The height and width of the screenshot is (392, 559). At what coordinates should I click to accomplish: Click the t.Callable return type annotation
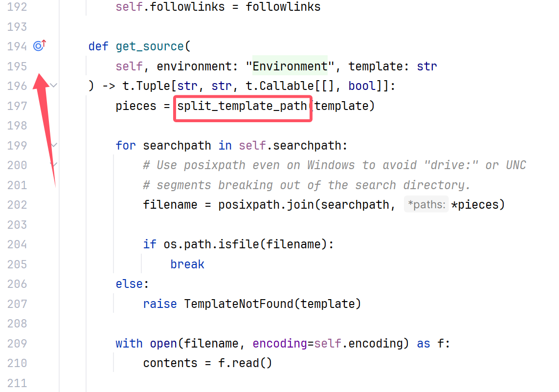(x=280, y=86)
